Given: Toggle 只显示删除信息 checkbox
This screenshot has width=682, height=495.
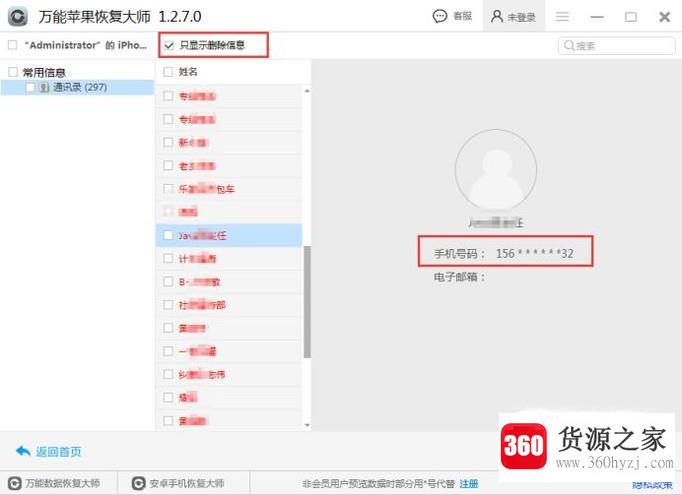Looking at the screenshot, I should pos(169,45).
